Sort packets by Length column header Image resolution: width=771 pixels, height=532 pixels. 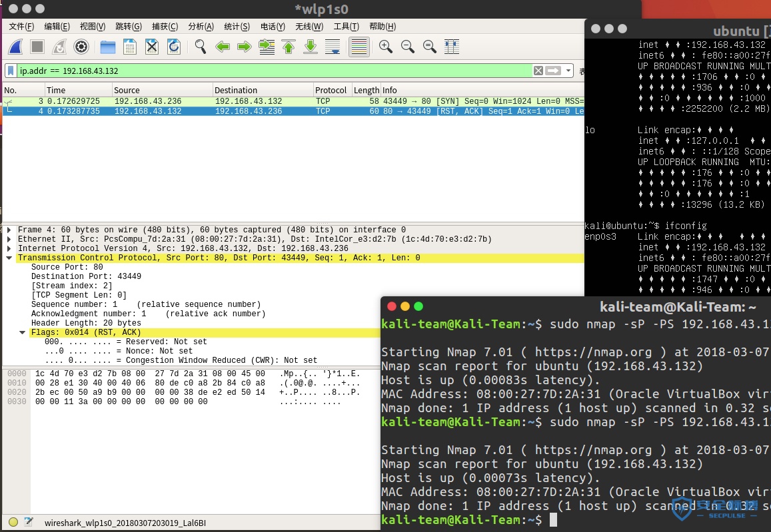click(x=367, y=90)
